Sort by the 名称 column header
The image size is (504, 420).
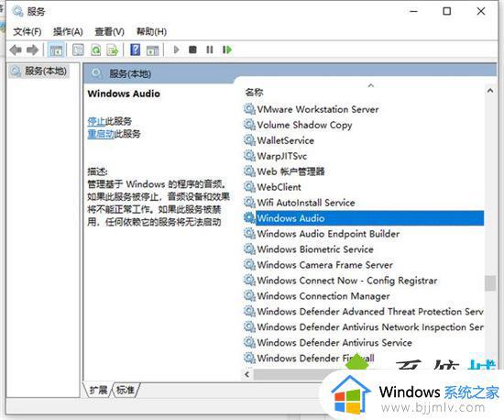tap(254, 93)
